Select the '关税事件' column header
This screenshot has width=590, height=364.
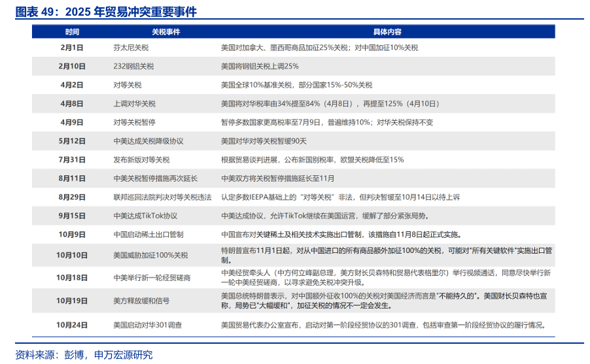click(x=165, y=31)
